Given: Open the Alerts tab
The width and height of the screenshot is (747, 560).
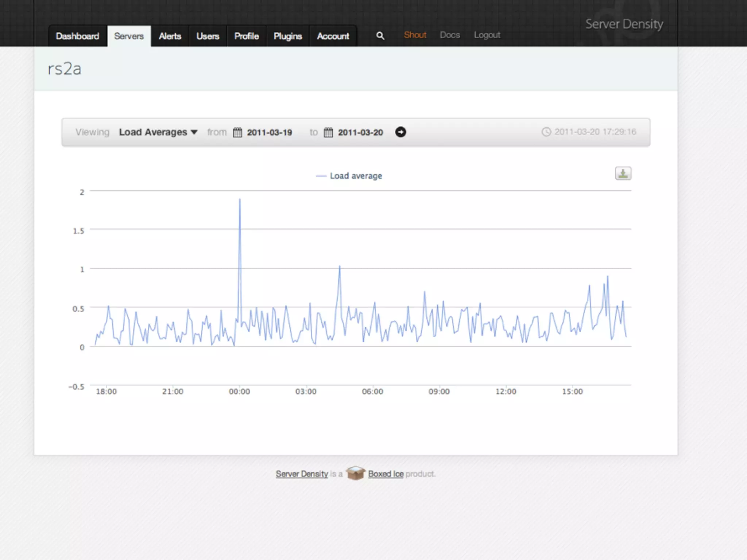Looking at the screenshot, I should 170,36.
